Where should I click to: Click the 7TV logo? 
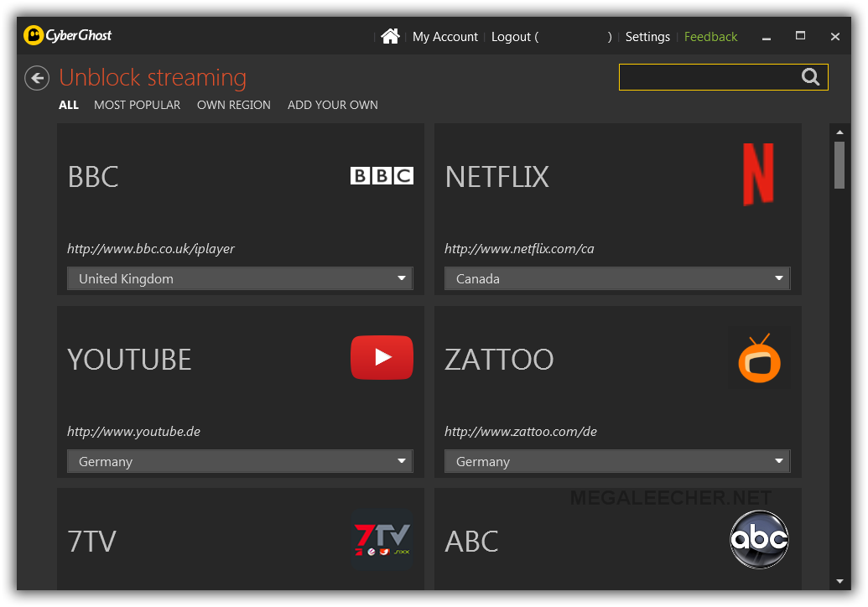[382, 539]
